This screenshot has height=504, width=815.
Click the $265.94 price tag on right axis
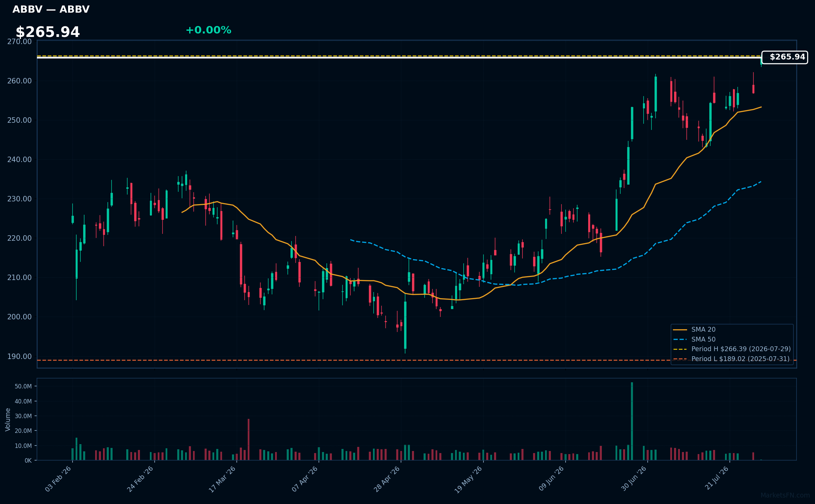pyautogui.click(x=785, y=57)
